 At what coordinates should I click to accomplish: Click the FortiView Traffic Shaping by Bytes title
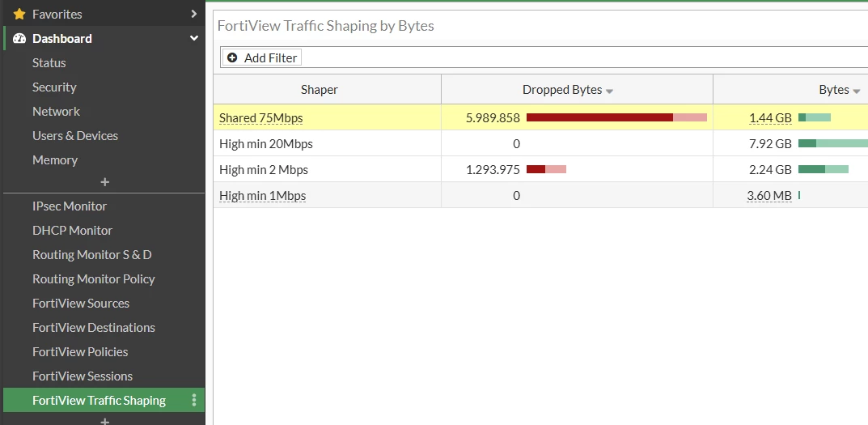click(325, 25)
